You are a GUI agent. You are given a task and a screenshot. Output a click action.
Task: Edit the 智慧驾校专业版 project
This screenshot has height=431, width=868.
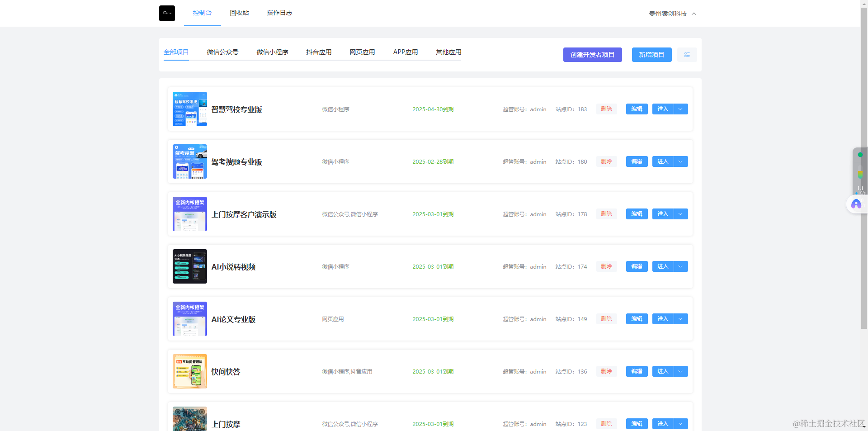pos(637,109)
